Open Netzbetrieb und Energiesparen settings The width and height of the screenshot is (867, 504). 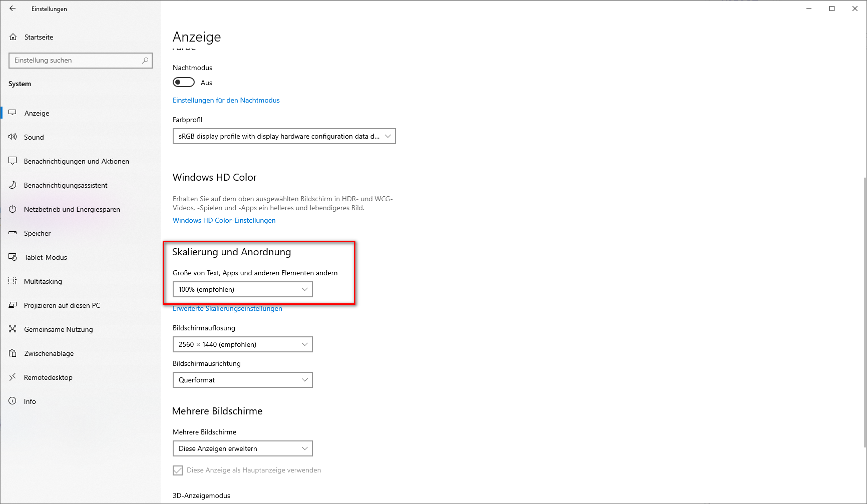tap(80, 209)
